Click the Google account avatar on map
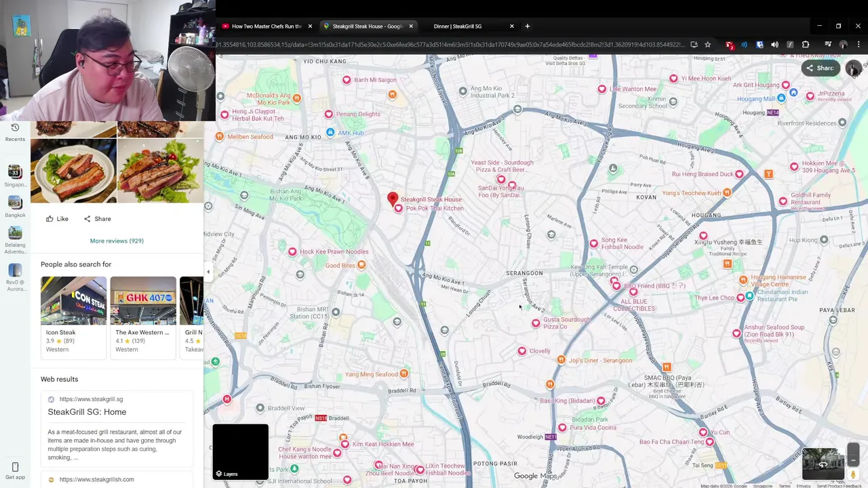Viewport: 868px width, 488px height. tap(854, 68)
